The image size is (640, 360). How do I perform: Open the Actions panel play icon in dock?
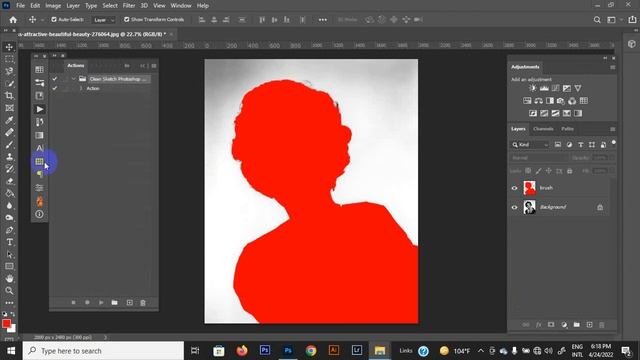point(40,109)
